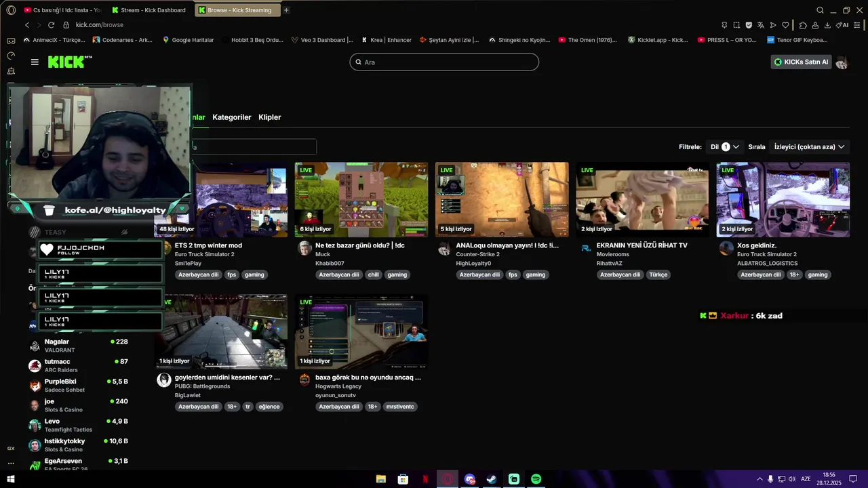The width and height of the screenshot is (868, 488).
Task: Open The Omen (1976) bookmark
Action: 587,40
